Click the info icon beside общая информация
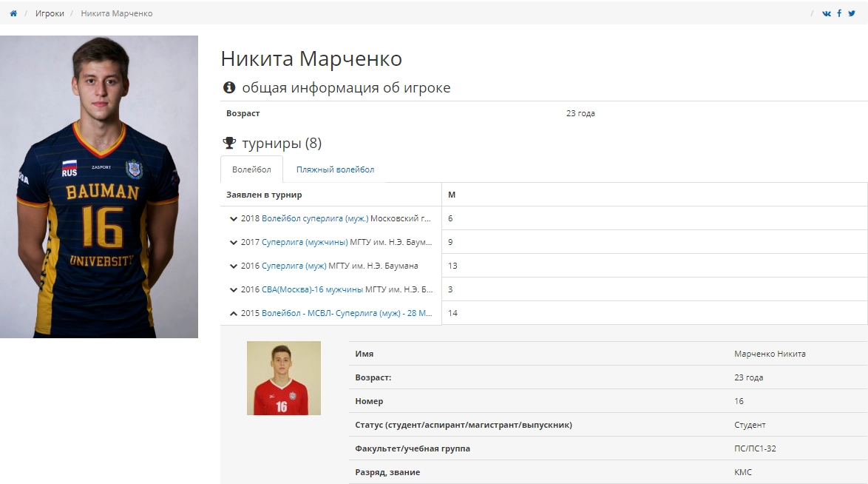Viewport: 868px width, 484px height. [x=229, y=88]
